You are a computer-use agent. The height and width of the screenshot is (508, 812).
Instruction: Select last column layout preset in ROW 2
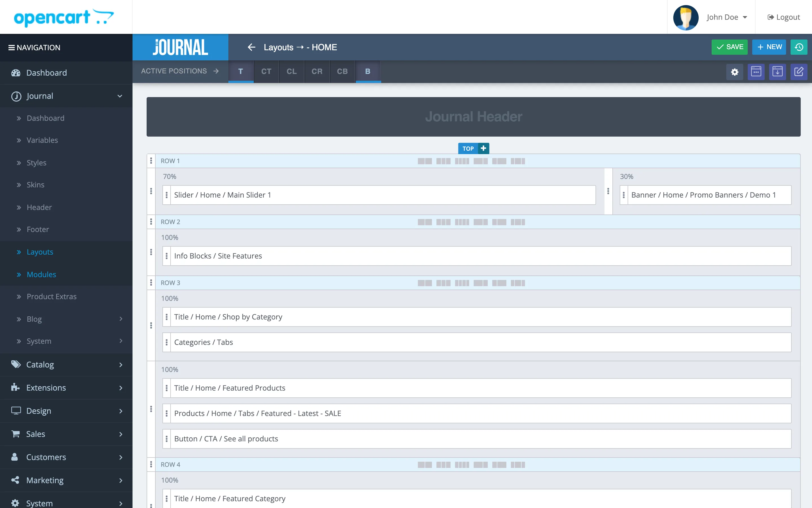[518, 222]
